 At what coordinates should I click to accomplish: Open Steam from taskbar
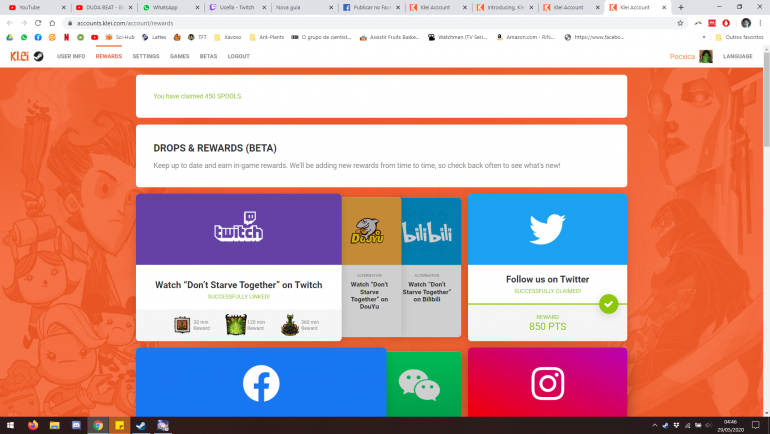[x=141, y=425]
